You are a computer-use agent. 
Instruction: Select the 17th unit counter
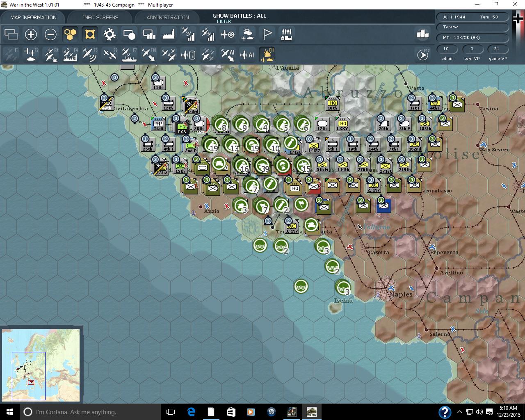pyautogui.click(x=322, y=124)
